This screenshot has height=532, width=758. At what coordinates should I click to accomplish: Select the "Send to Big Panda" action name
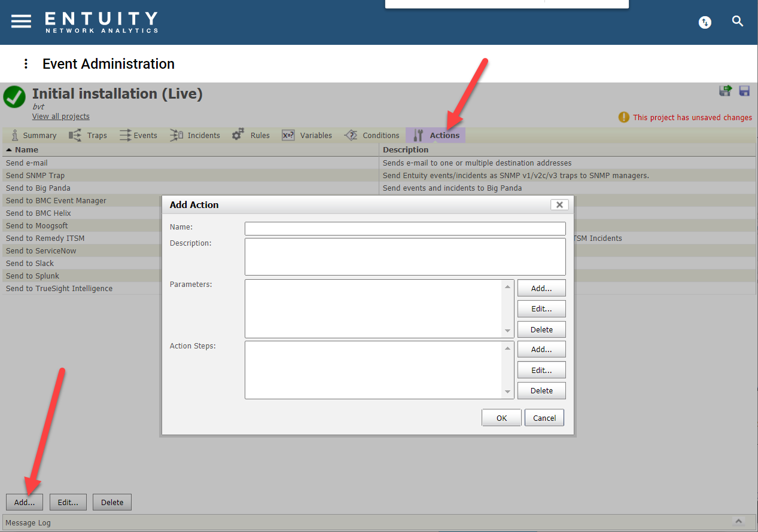click(x=38, y=188)
